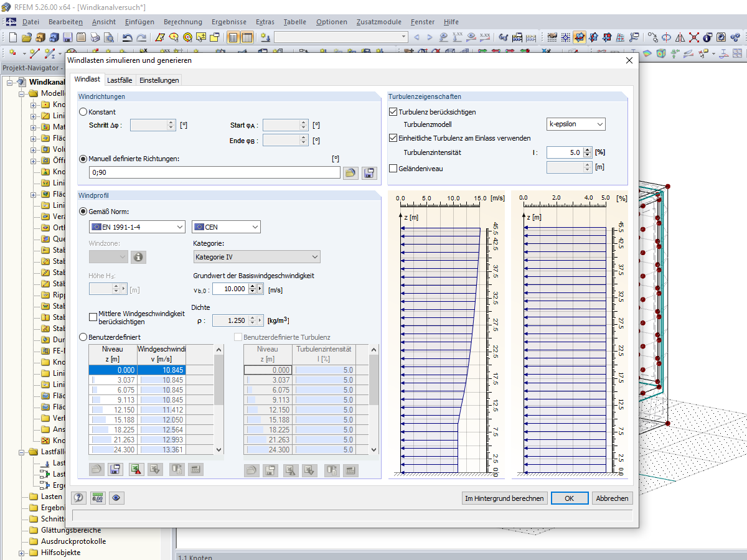Switch to the Lastfälle tab
Viewport: 747px width, 560px height.
coord(120,80)
